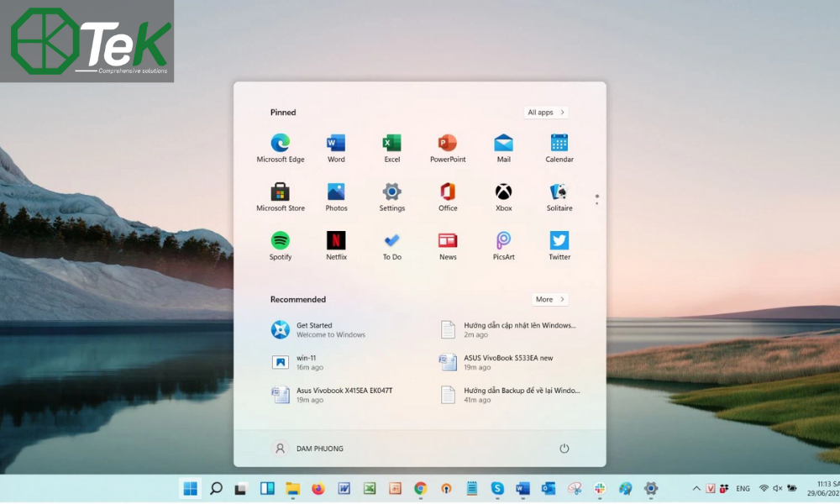Click the muted volume tray icon
This screenshot has height=504, width=840.
pos(777,488)
